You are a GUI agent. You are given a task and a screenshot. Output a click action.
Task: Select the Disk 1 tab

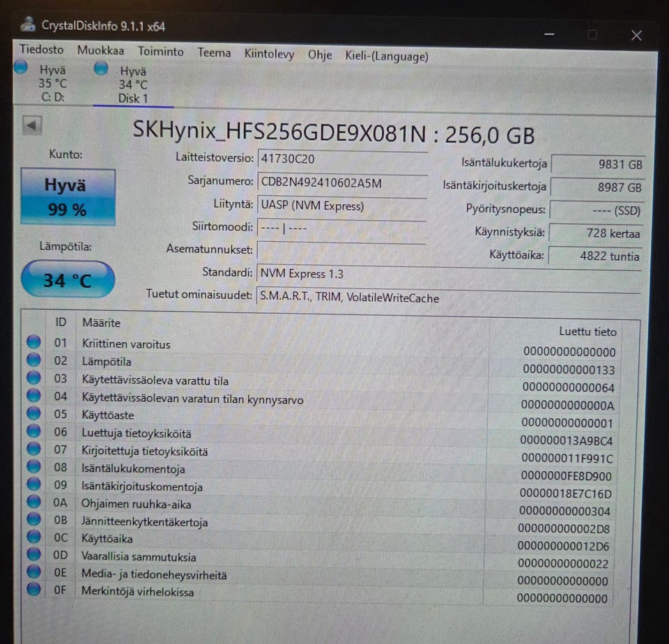(133, 84)
